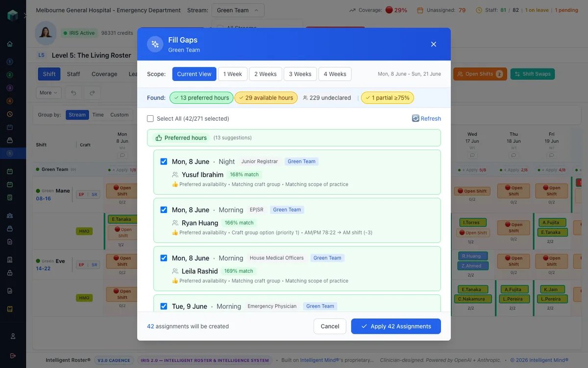Click the Coverage trend icon in header
This screenshot has height=368, width=588.
coord(353,10)
